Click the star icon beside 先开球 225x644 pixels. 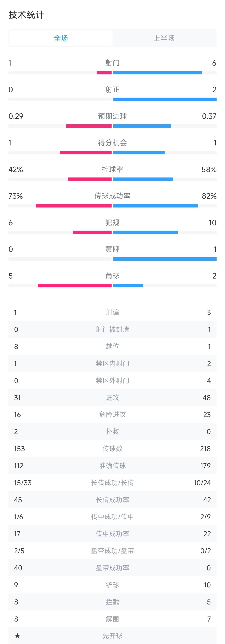(17, 636)
